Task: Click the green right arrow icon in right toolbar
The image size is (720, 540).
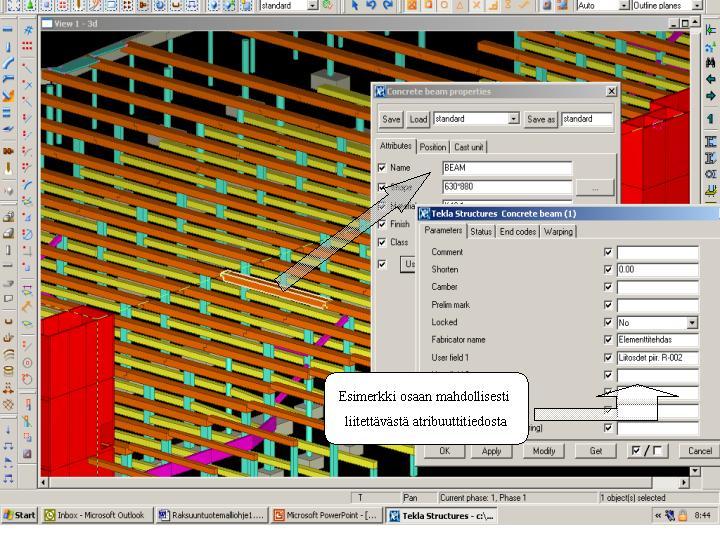Action: point(710,96)
